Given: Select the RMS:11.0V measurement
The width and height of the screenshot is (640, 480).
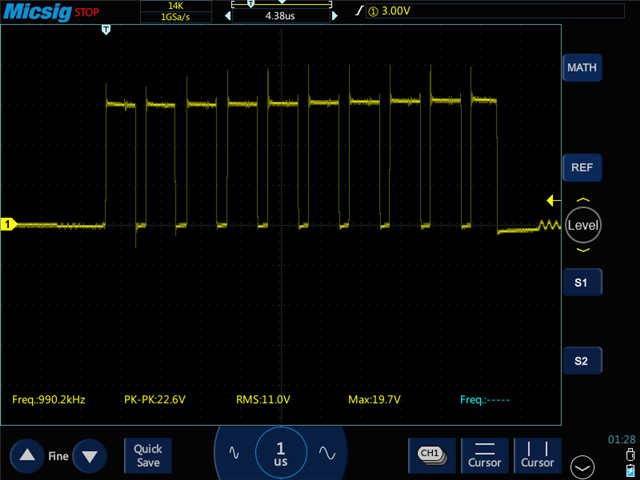Looking at the screenshot, I should (x=263, y=399).
